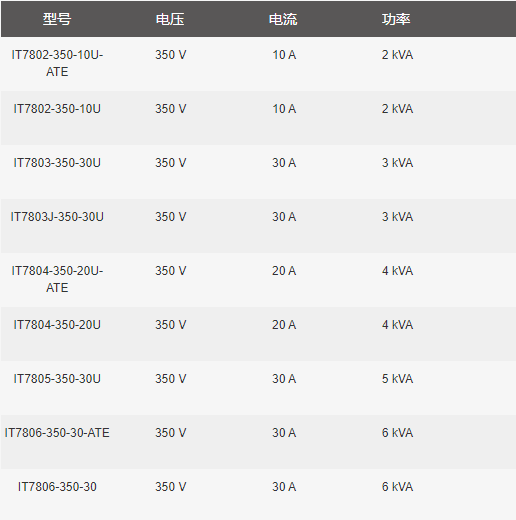
Task: Click the 2 kVA power cell of IT7802-350-10U-ATE
Action: (397, 55)
